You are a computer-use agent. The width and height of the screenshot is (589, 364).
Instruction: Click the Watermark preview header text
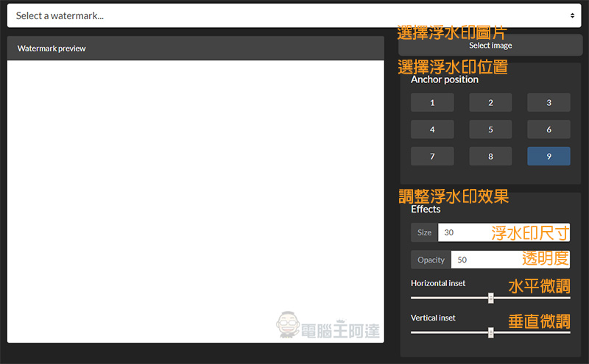click(x=52, y=49)
